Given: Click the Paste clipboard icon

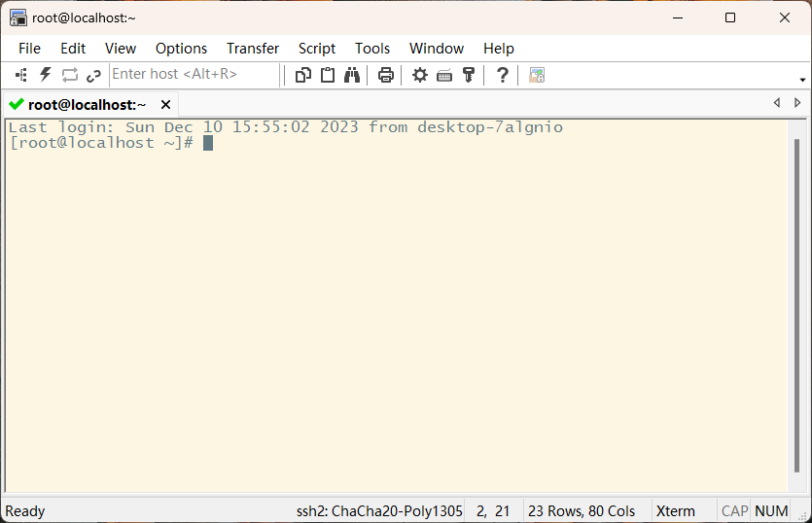Looking at the screenshot, I should coord(328,75).
